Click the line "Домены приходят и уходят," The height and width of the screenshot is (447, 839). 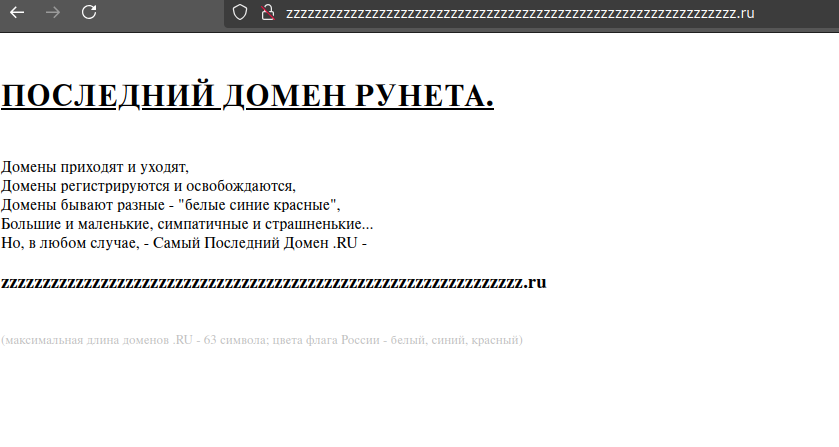pos(95,167)
